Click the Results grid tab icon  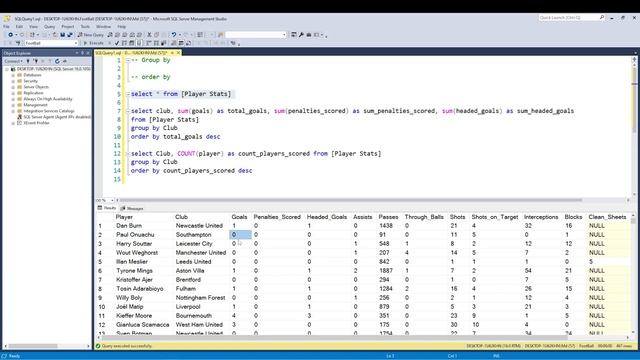tap(100, 208)
